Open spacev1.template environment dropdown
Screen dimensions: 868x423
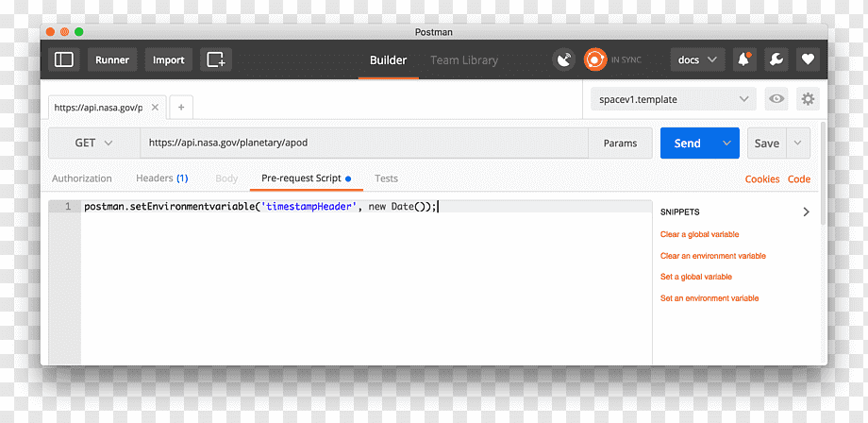(673, 100)
